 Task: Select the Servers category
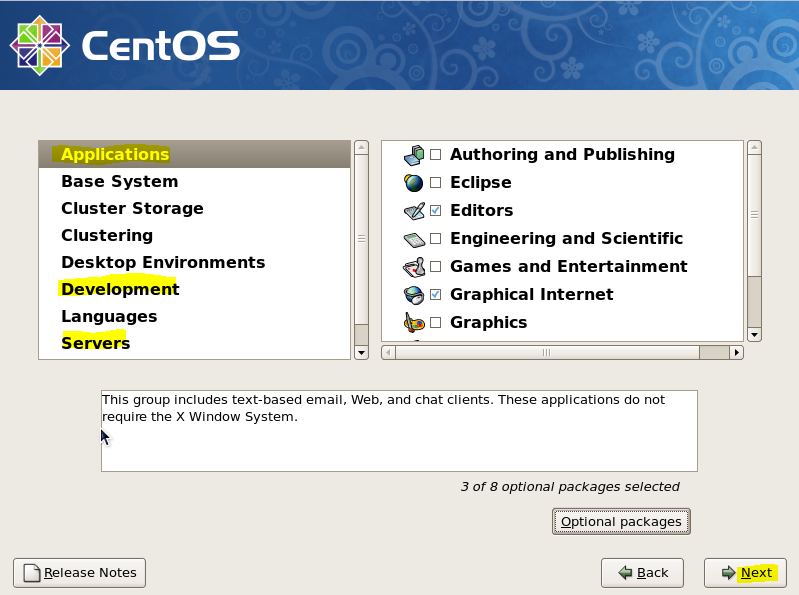click(x=195, y=343)
